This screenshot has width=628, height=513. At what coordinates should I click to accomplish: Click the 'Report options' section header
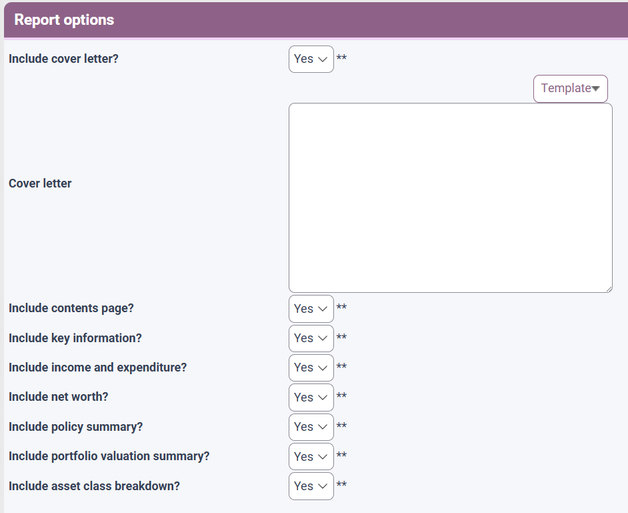[x=64, y=20]
